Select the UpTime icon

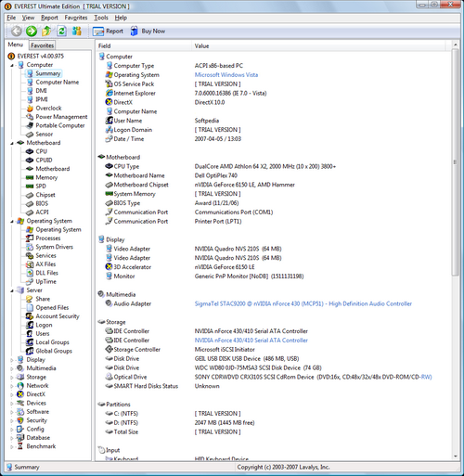[30, 281]
